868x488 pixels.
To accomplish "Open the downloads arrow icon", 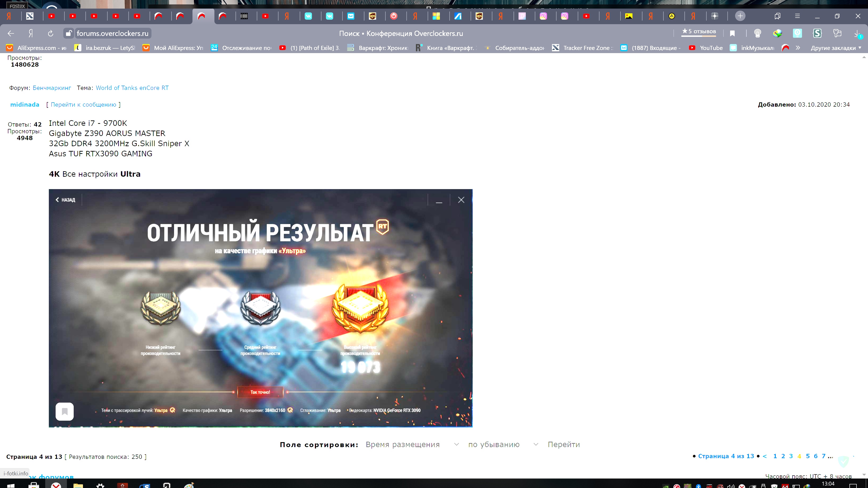I will click(x=857, y=33).
